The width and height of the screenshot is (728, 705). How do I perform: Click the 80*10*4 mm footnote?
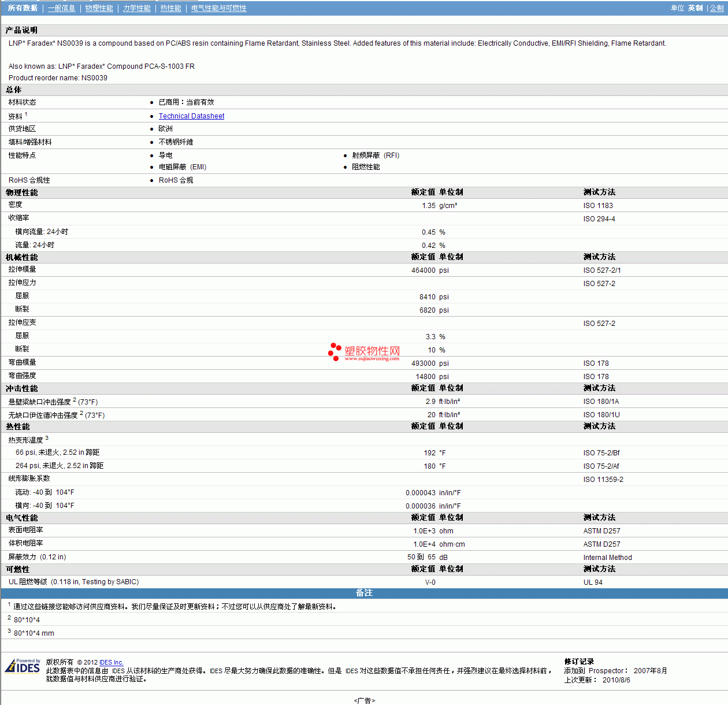(x=34, y=633)
